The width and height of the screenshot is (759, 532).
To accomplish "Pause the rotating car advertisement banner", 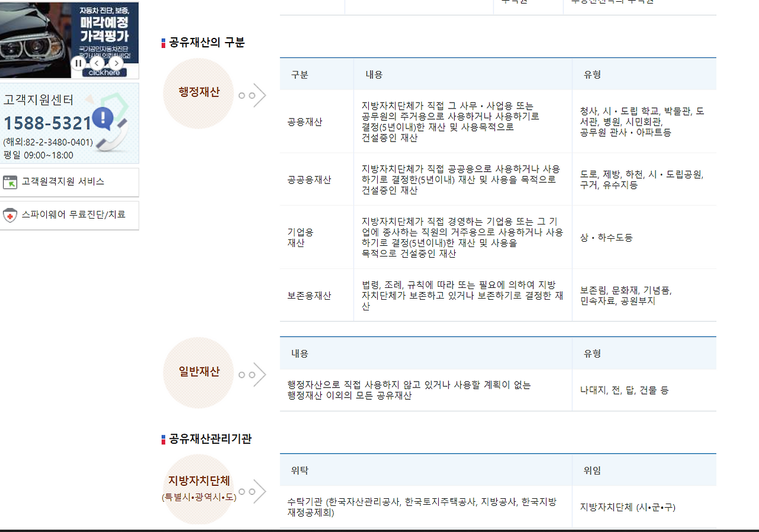I will [x=78, y=63].
